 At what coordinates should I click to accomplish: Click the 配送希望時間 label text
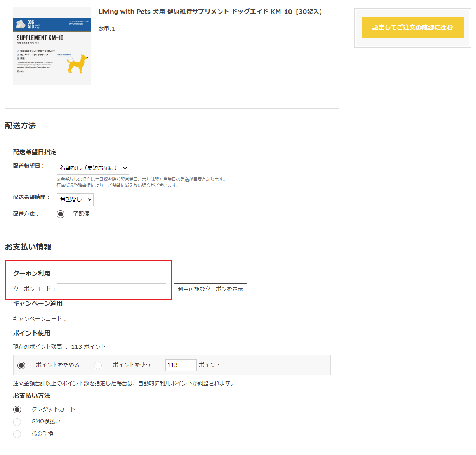(30, 197)
